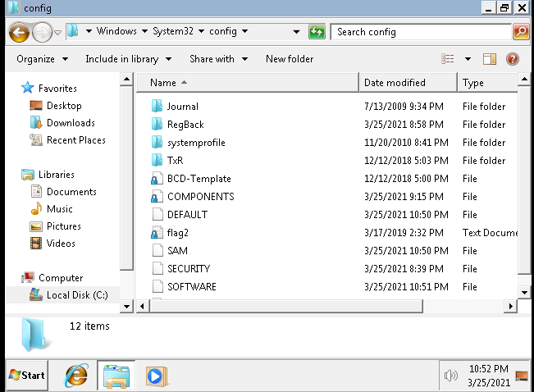This screenshot has height=392, width=534.
Task: Open Windows Media Player from taskbar
Action: [x=155, y=376]
